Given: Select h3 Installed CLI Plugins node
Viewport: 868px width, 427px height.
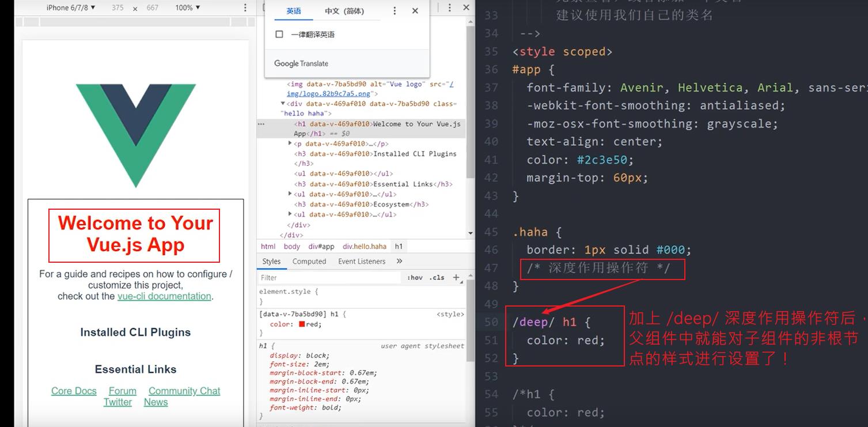Looking at the screenshot, I should pyautogui.click(x=375, y=158).
